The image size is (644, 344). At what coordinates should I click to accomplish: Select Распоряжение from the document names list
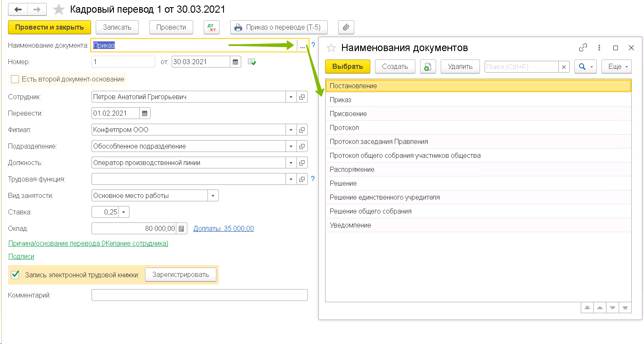point(352,170)
